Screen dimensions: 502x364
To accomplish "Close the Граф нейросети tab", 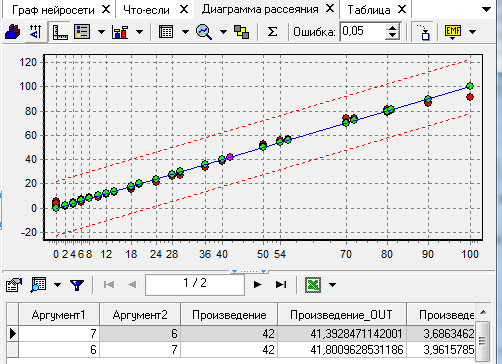I will pyautogui.click(x=106, y=9).
